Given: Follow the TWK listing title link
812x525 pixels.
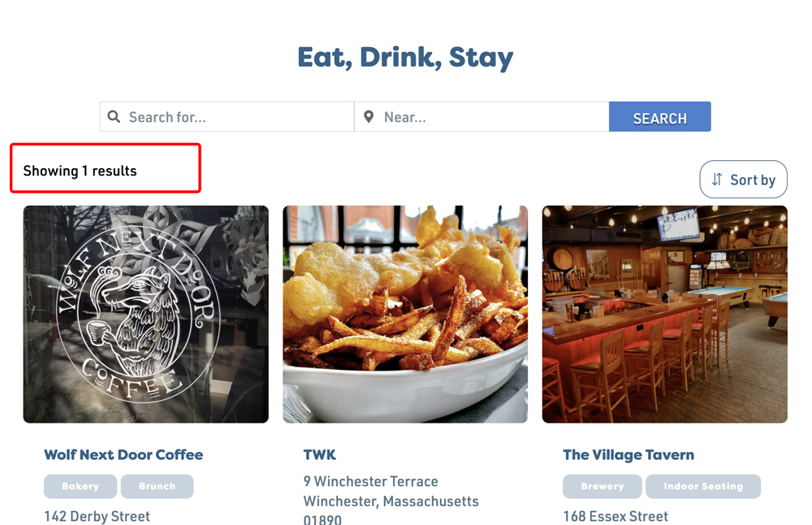Looking at the screenshot, I should pyautogui.click(x=320, y=455).
